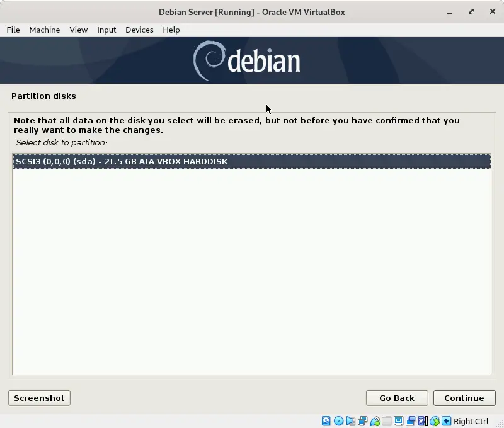The image size is (504, 428).
Task: Click the Continue button
Action: click(x=464, y=398)
